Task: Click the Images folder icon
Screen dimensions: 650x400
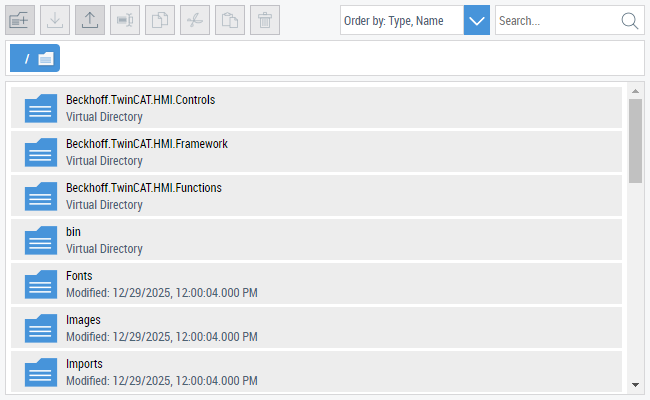Action: point(41,328)
